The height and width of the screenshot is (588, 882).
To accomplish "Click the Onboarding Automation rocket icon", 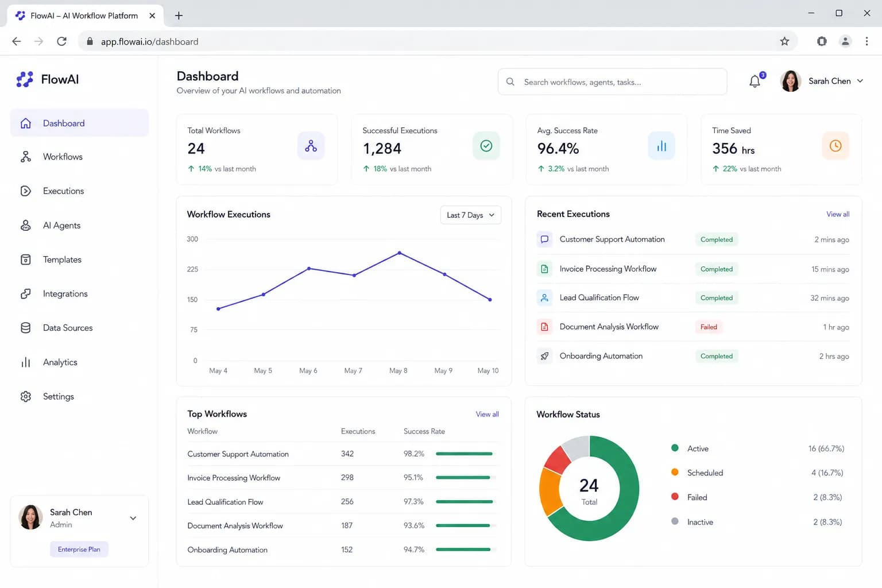I will click(x=544, y=356).
